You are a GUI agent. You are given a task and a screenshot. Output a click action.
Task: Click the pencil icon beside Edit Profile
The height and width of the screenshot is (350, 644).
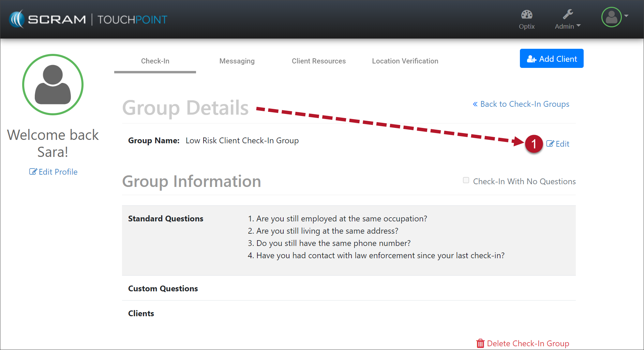[33, 172]
